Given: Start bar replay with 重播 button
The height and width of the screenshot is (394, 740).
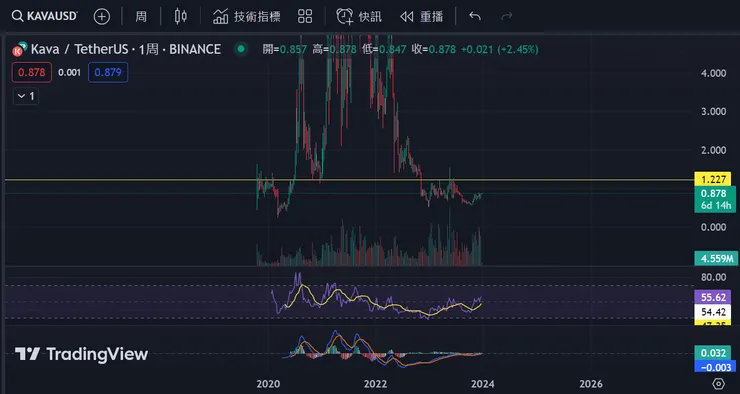Looking at the screenshot, I should 421,17.
